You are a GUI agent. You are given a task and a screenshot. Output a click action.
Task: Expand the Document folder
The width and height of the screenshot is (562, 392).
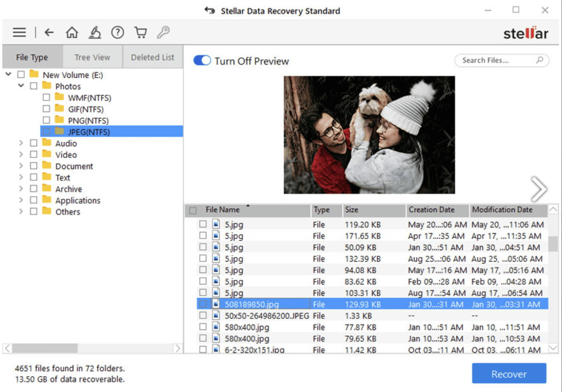[21, 166]
